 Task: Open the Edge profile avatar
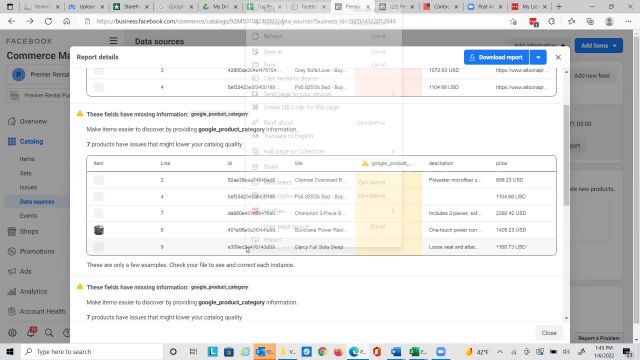coord(609,21)
